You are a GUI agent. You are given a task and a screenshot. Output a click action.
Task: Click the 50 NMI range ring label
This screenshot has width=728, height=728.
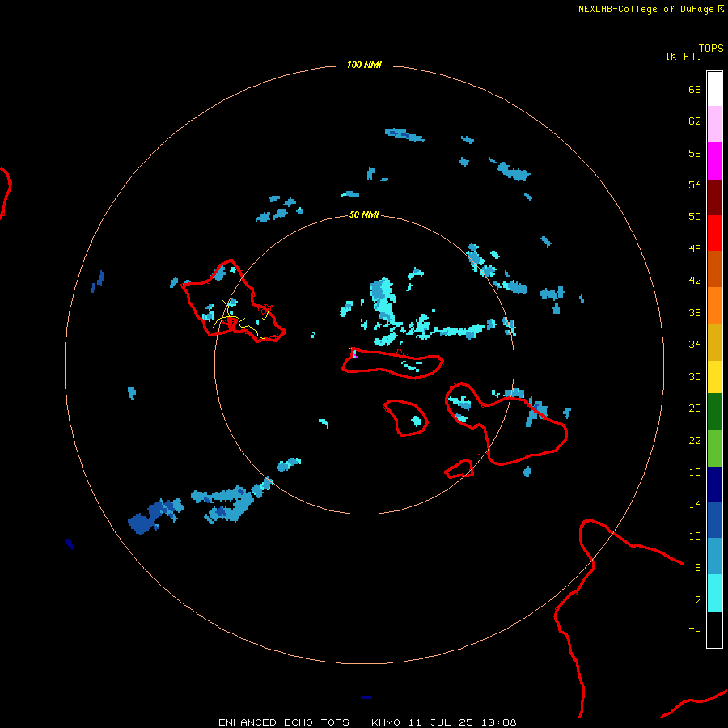[x=364, y=214]
